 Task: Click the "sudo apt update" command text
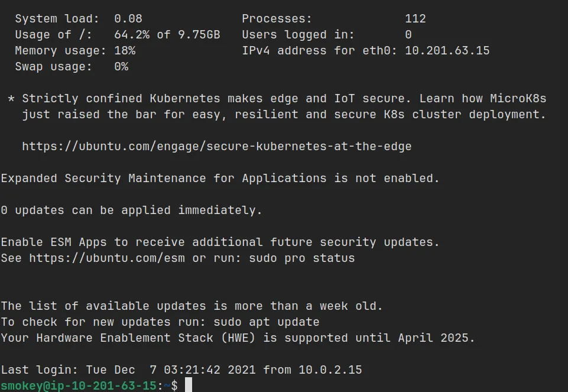click(266, 322)
